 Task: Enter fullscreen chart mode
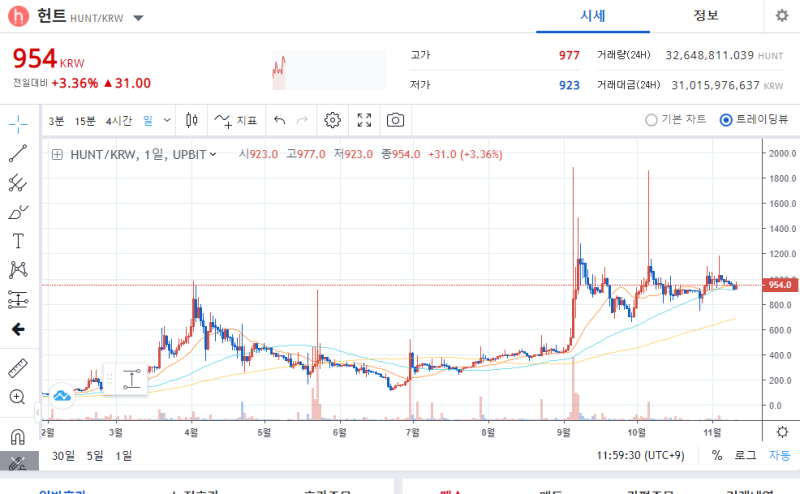click(364, 120)
